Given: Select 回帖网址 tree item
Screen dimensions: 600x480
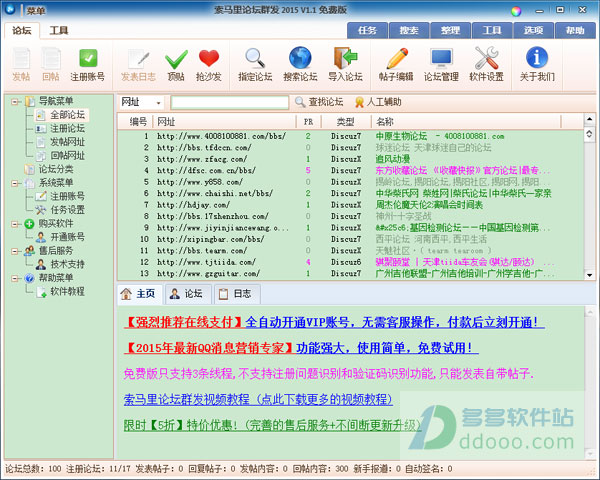Looking at the screenshot, I should coord(61,155).
